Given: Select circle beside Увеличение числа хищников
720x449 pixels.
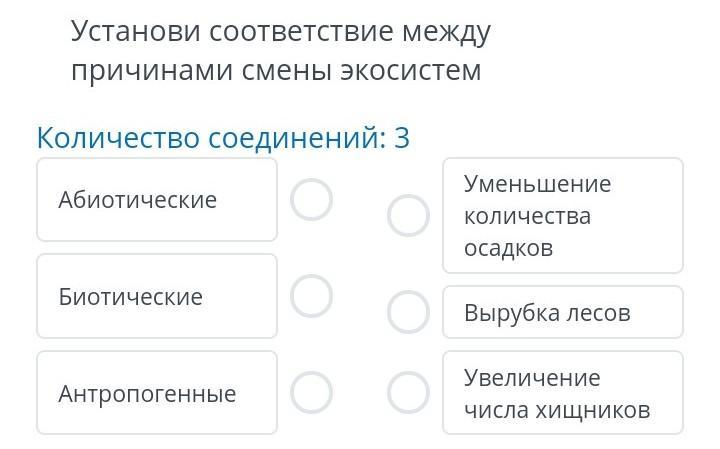Looking at the screenshot, I should (408, 393).
